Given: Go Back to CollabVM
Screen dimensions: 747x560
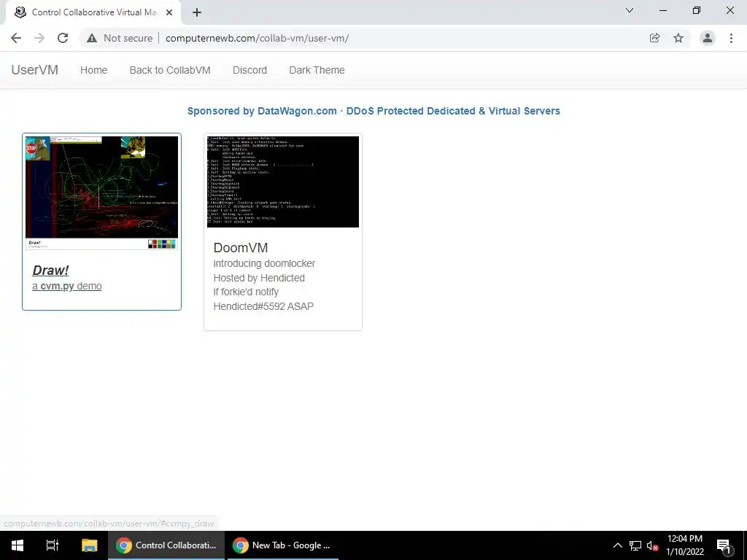Looking at the screenshot, I should 170,70.
